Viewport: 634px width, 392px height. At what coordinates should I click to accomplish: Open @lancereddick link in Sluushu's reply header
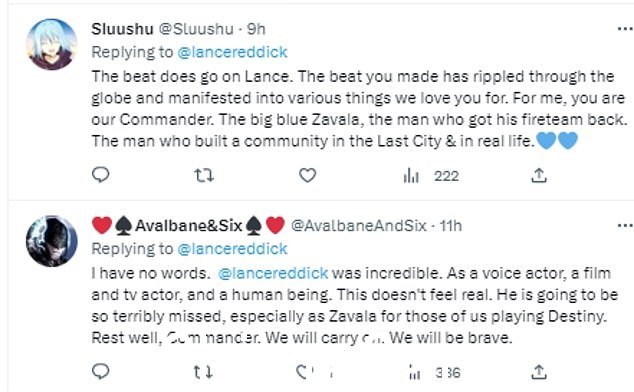tap(232, 52)
